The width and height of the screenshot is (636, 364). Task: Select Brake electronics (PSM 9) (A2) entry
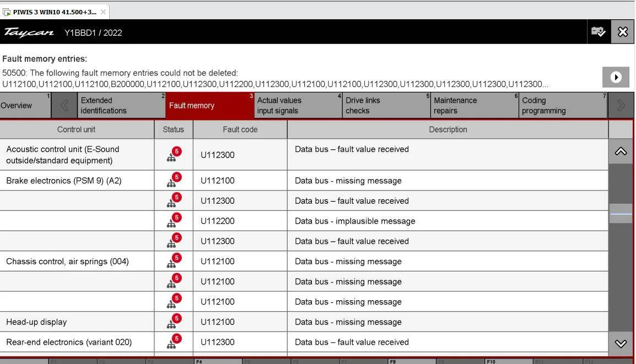coord(64,181)
